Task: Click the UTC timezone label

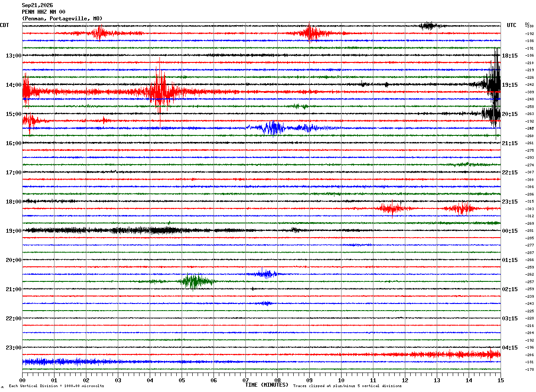Action: point(512,25)
